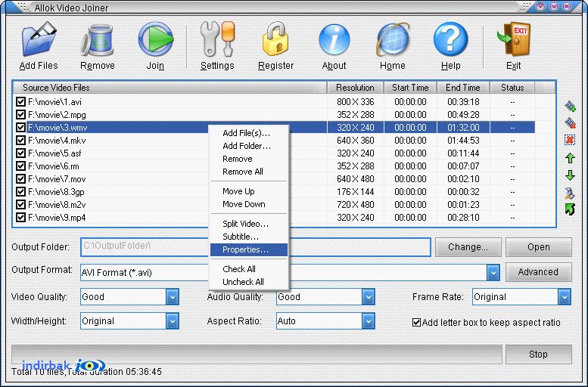Toggle checkbox for F:\movie\8.3gp

(x=21, y=192)
